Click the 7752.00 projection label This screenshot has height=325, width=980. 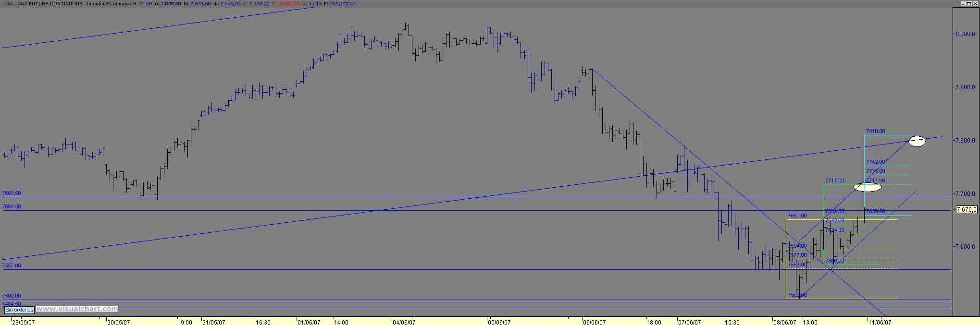click(875, 162)
